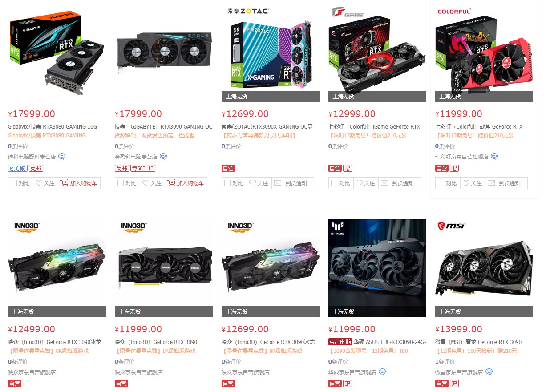Click the 放心购 badge on Gigabyte RTX3080
Image resolution: width=546 pixels, height=392 pixels.
(x=18, y=168)
